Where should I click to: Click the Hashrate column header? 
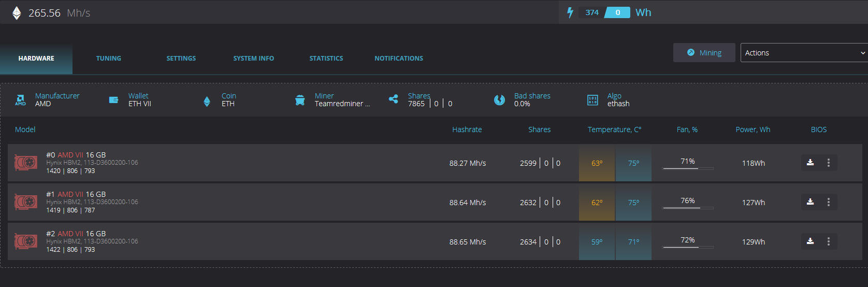coord(467,130)
